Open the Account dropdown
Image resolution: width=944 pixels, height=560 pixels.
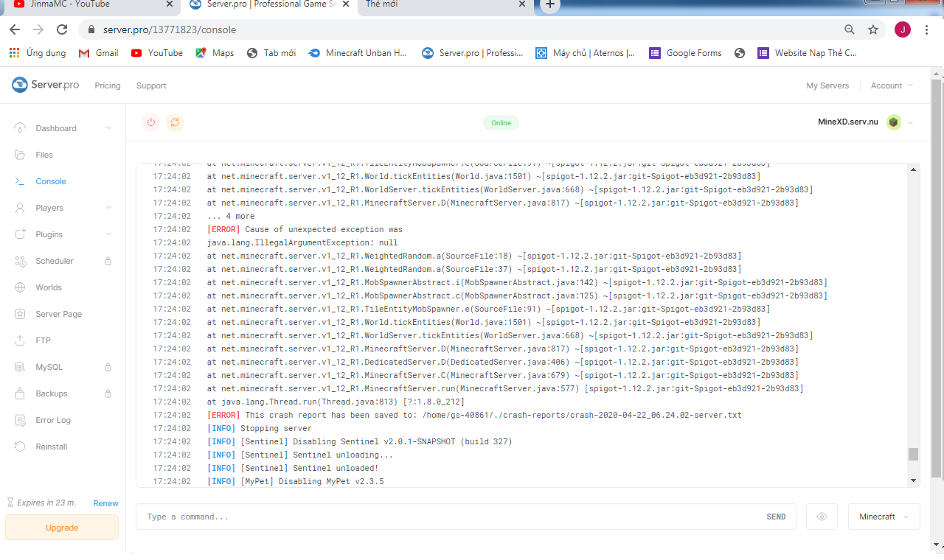pos(892,85)
